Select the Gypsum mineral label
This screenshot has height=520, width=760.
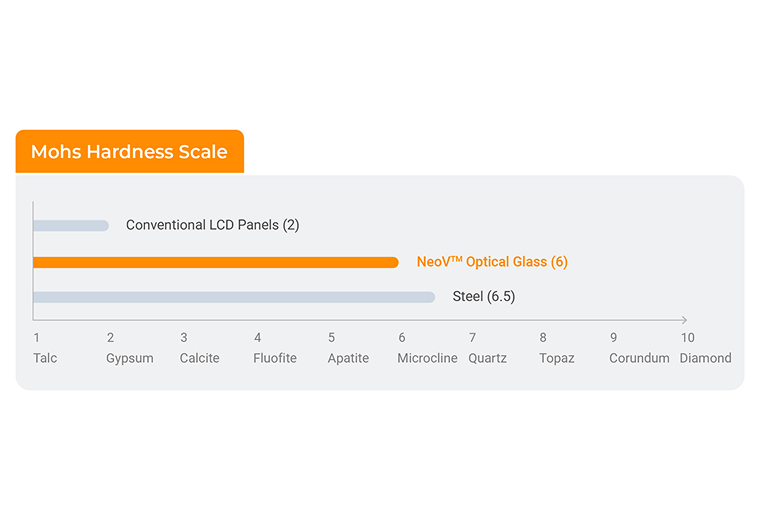point(130,358)
